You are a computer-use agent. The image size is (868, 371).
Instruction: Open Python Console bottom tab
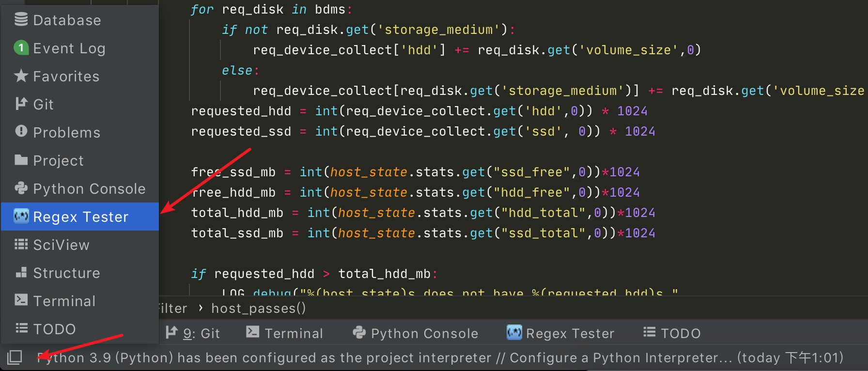pyautogui.click(x=416, y=333)
